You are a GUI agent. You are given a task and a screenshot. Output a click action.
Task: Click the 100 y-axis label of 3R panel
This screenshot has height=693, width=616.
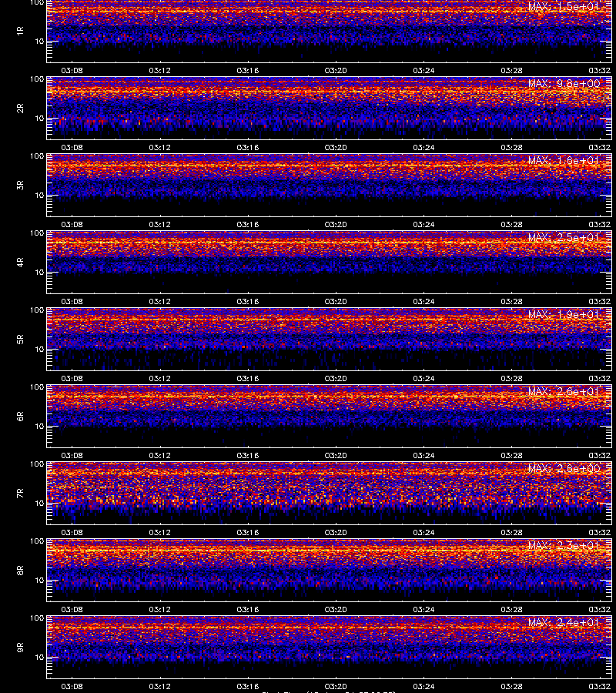pos(37,156)
